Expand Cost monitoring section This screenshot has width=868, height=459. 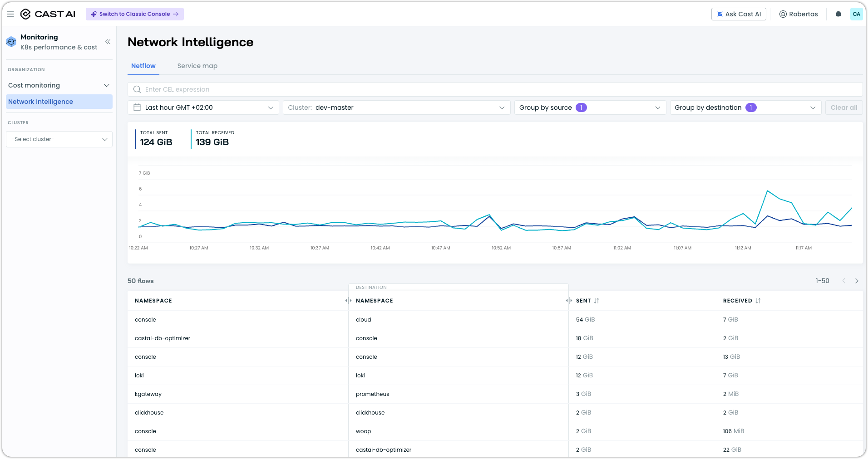(x=59, y=85)
